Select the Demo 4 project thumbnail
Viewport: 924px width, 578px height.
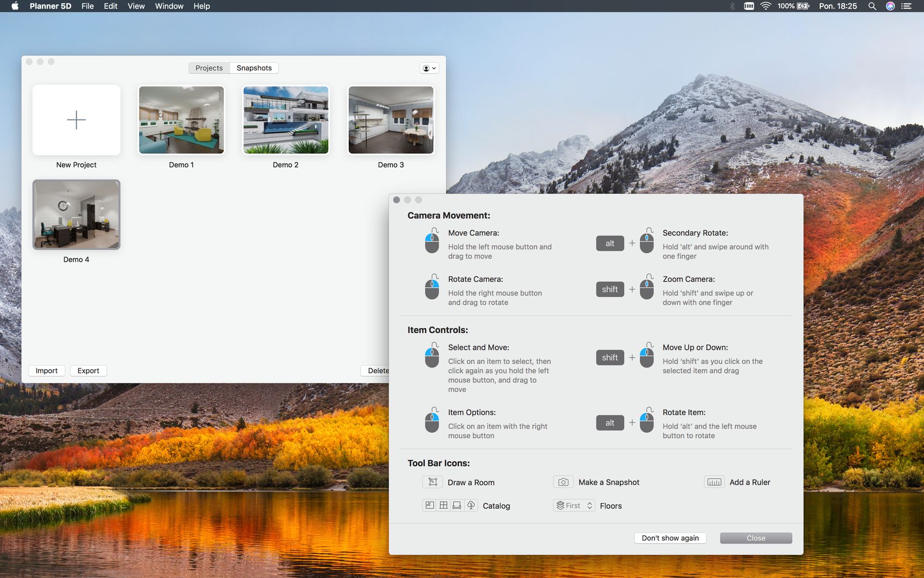tap(76, 215)
